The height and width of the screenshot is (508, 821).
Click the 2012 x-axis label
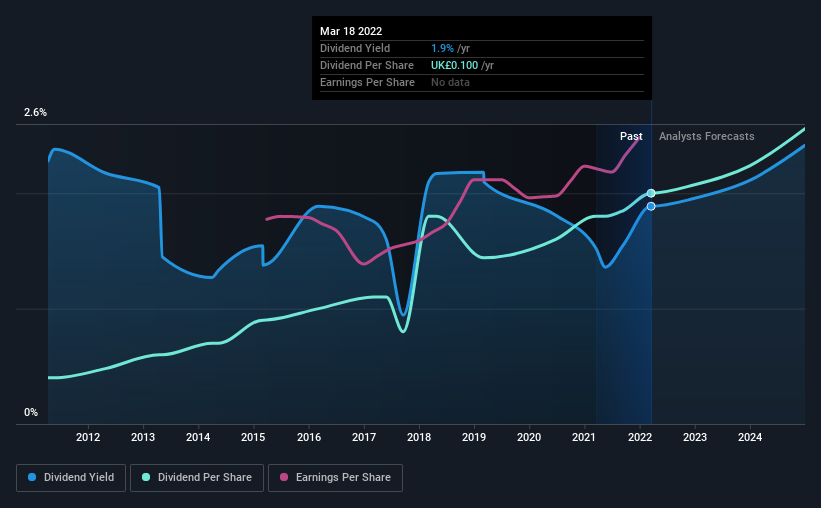tap(88, 437)
